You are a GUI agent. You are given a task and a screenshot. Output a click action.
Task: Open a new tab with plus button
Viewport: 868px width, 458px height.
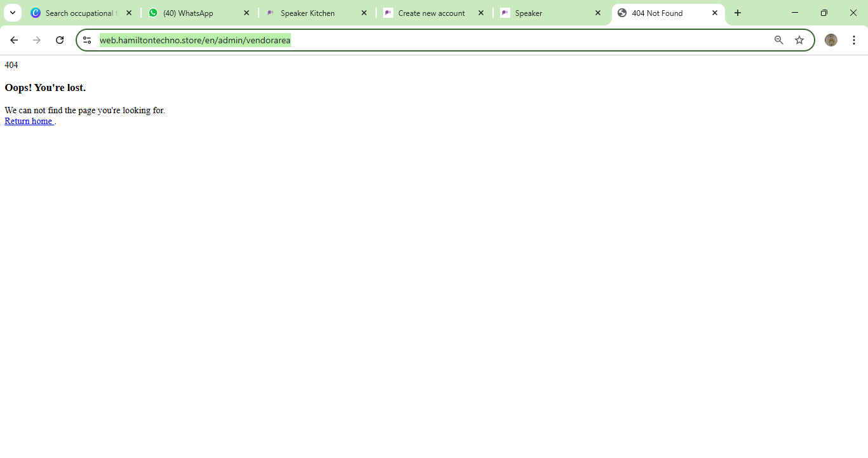click(x=738, y=13)
